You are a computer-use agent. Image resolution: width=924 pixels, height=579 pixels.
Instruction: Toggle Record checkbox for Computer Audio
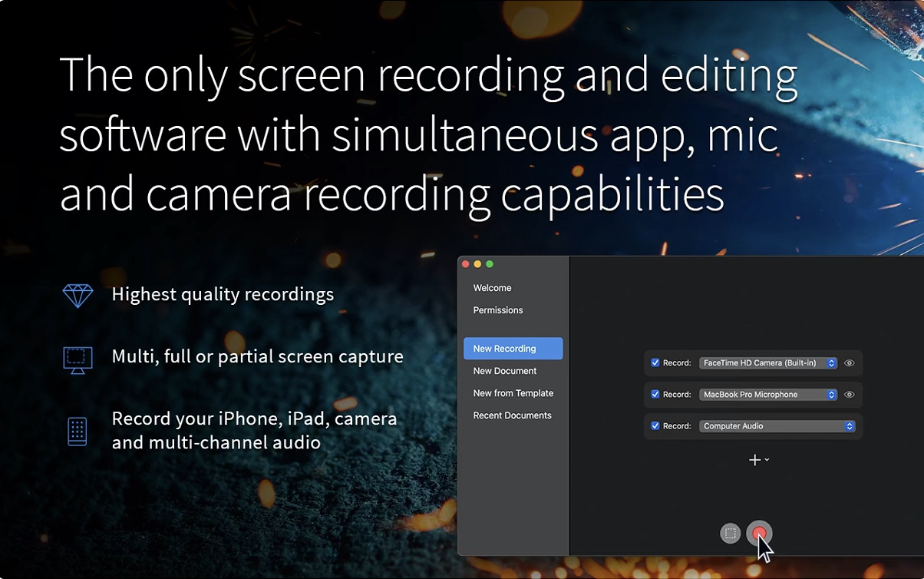[655, 426]
